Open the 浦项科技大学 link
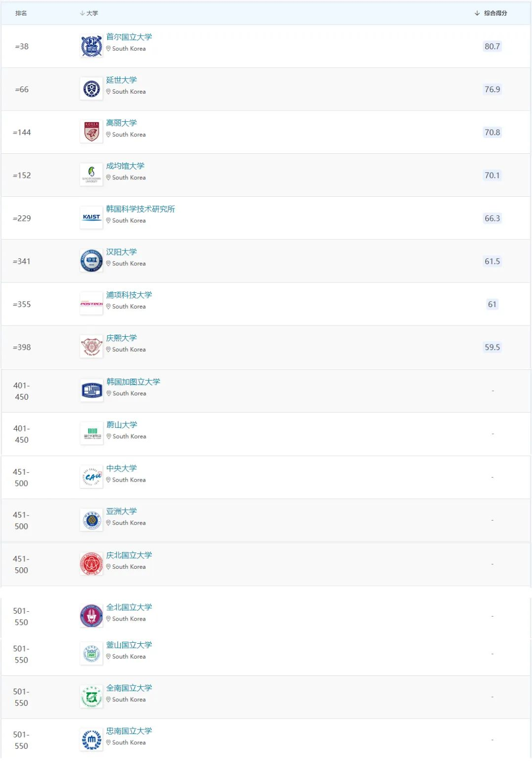Screen dimensions: 532x766 click(129, 295)
